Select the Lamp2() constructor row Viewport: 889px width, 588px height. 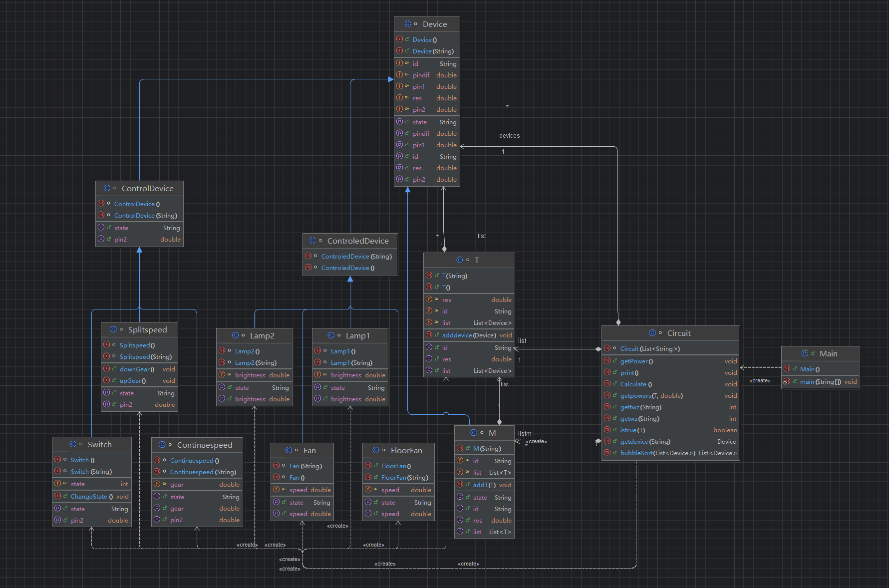(254, 351)
